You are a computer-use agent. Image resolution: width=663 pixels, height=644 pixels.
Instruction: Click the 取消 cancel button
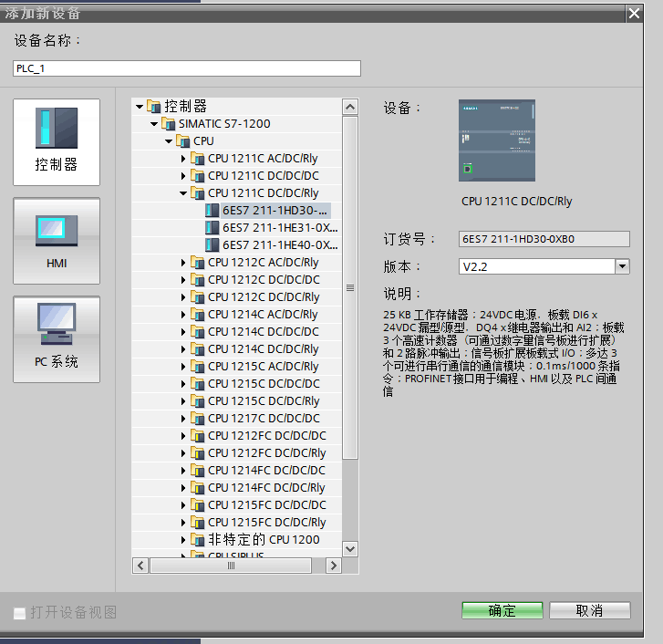[x=589, y=610]
